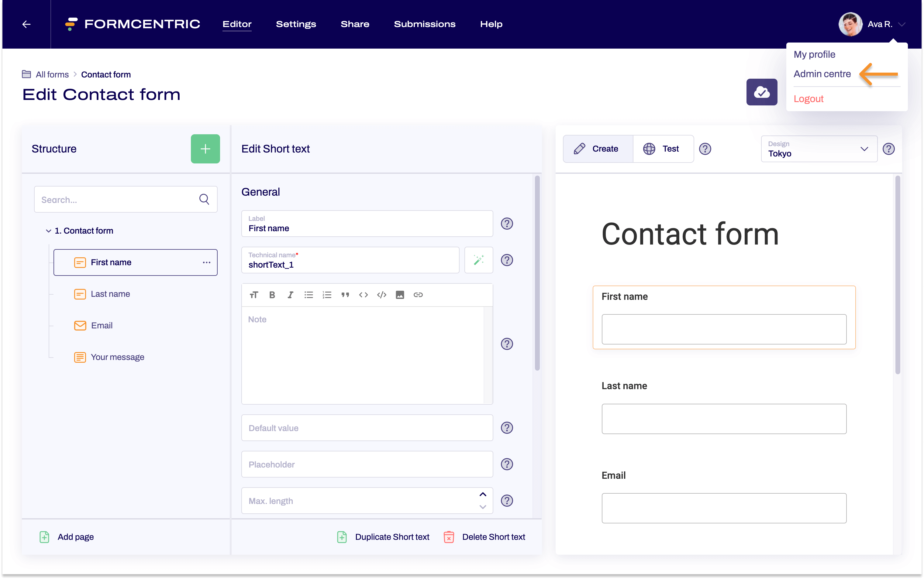Click the bold formatting icon
Image resolution: width=924 pixels, height=579 pixels.
coord(272,294)
